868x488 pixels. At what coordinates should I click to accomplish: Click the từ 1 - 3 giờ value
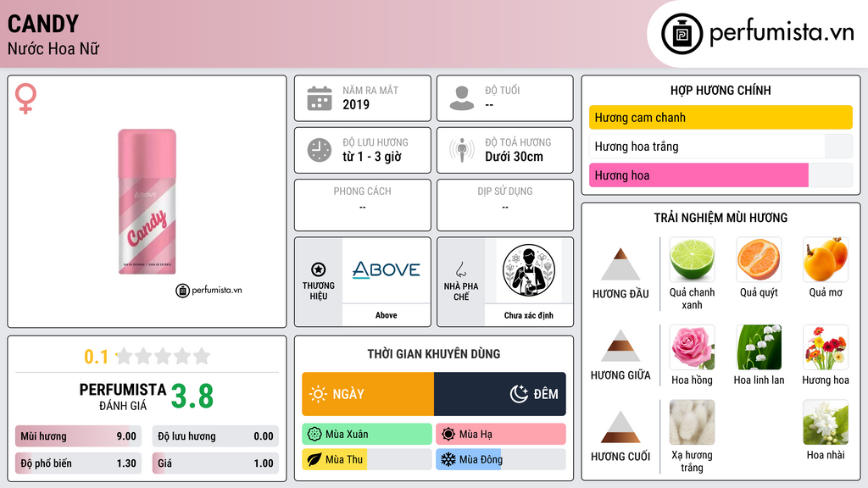372,157
